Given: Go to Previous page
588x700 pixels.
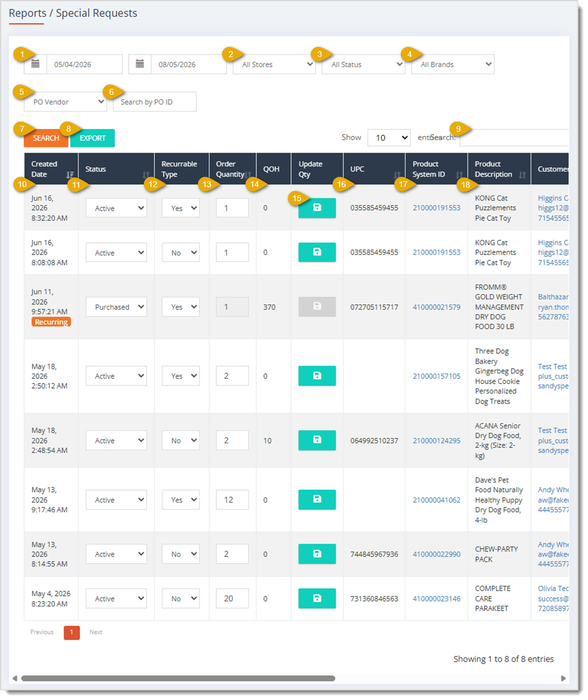Looking at the screenshot, I should pyautogui.click(x=42, y=632).
